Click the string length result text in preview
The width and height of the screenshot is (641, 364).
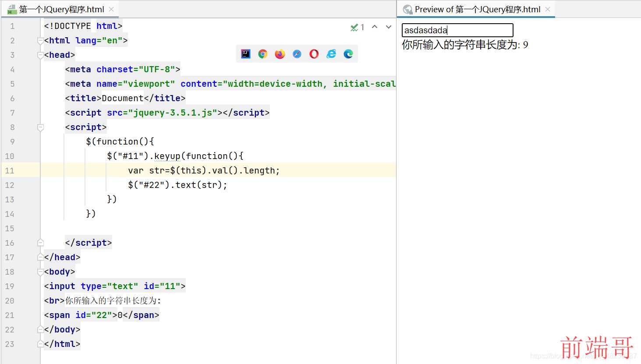(x=465, y=45)
